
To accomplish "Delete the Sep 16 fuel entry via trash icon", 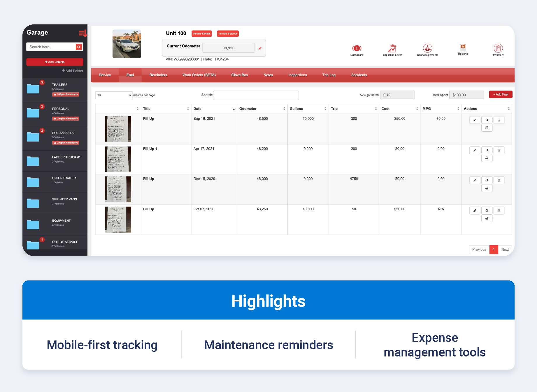I will click(499, 120).
